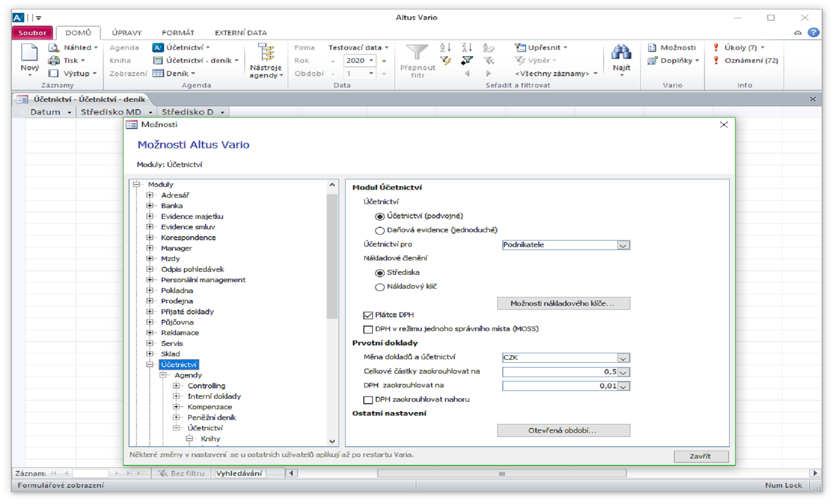
Task: Check DPH zaokrouhlovat nahoru
Action: coord(368,400)
